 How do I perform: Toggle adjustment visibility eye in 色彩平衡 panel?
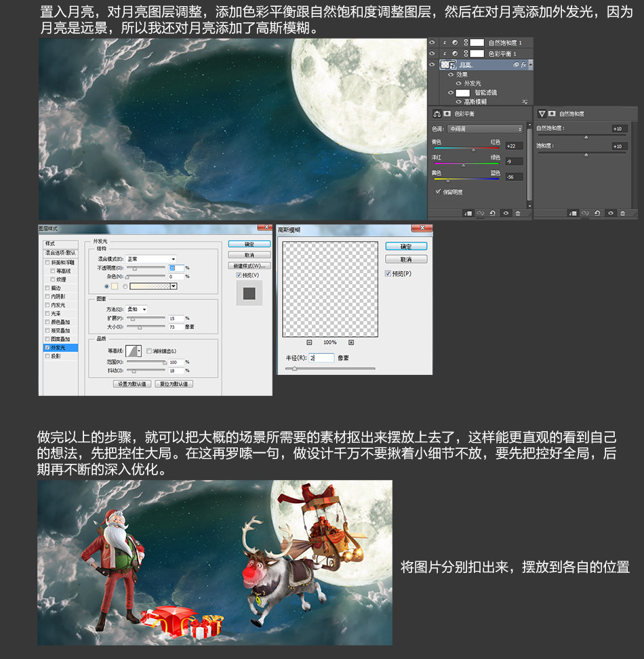[x=506, y=213]
